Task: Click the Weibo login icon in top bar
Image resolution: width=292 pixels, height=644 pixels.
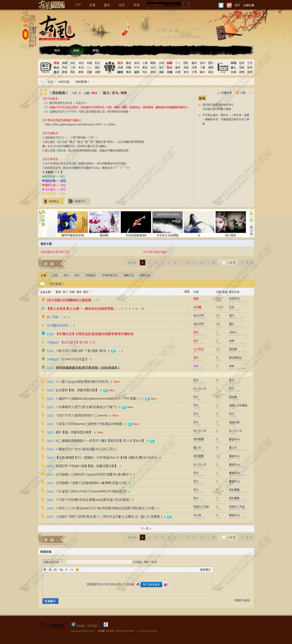Action: pyautogui.click(x=229, y=5)
